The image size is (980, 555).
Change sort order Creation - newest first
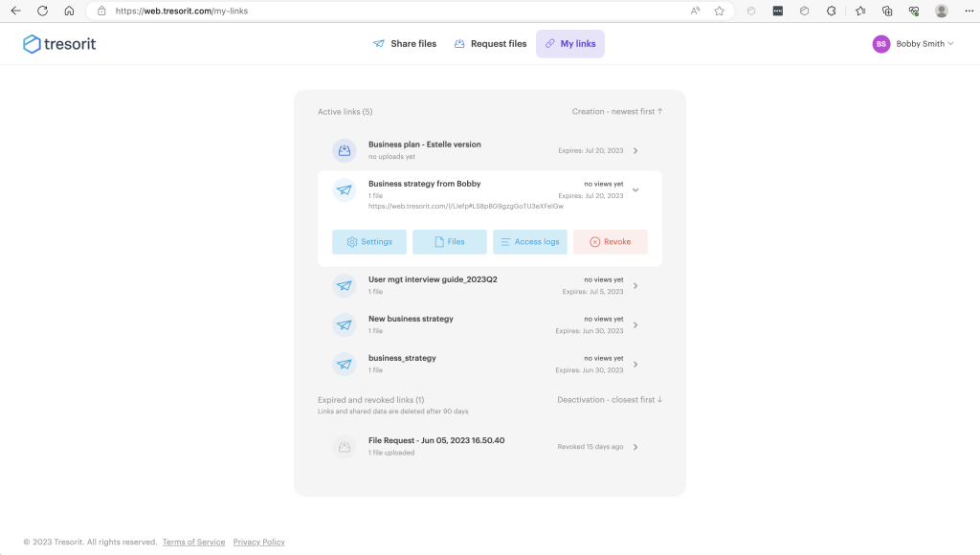click(617, 112)
